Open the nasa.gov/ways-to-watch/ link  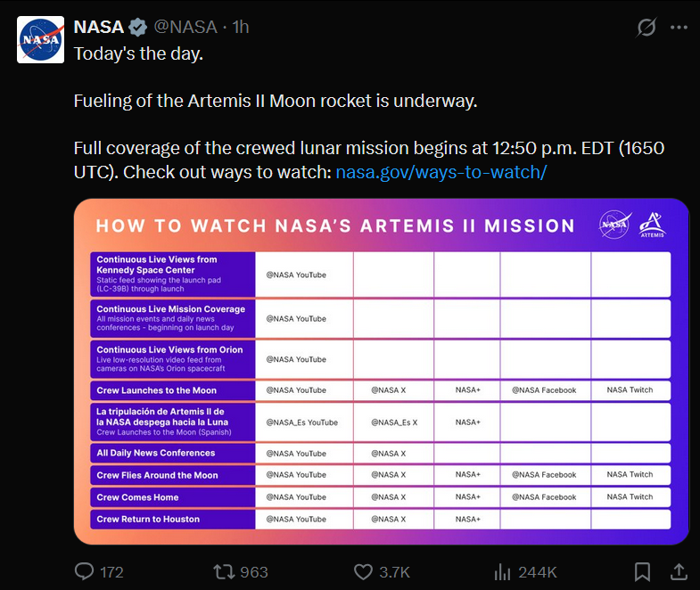pos(441,171)
